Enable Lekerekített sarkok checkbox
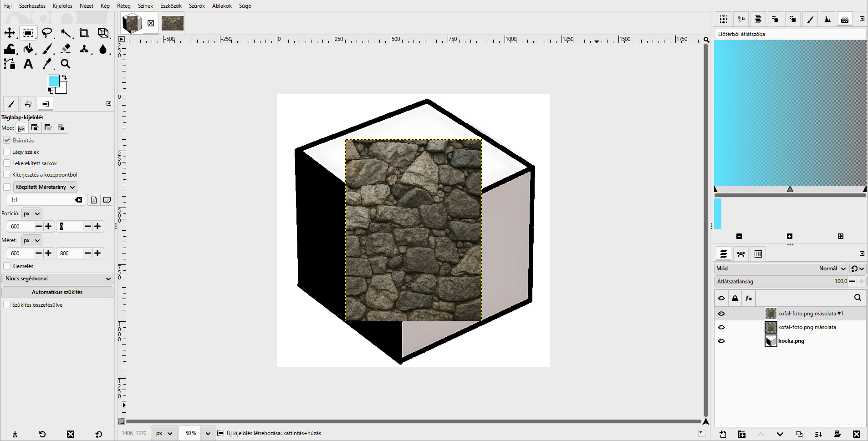 tap(7, 163)
